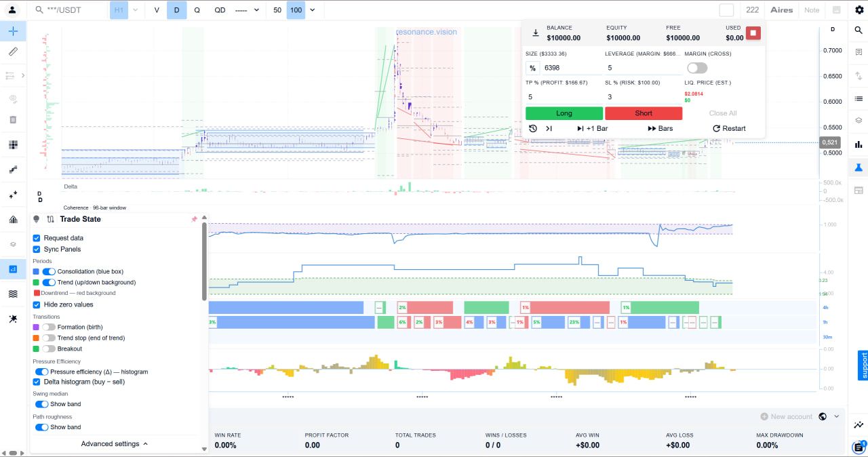Click the magnifier icon in right sidebar
Image resolution: width=868 pixels, height=457 pixels.
859,31
